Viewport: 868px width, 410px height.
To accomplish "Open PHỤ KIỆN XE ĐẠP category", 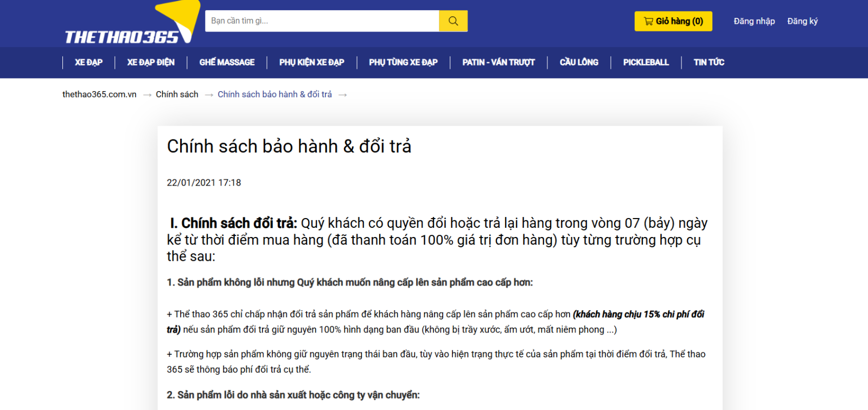I will 311,62.
